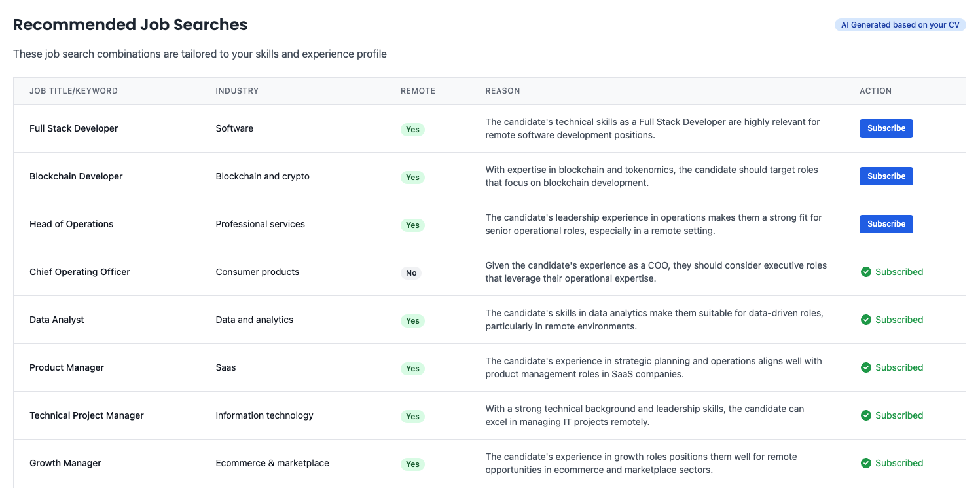Viewport: 980px width, 488px height.
Task: Click the Subscribed status on the Growth Manager row
Action: (899, 463)
